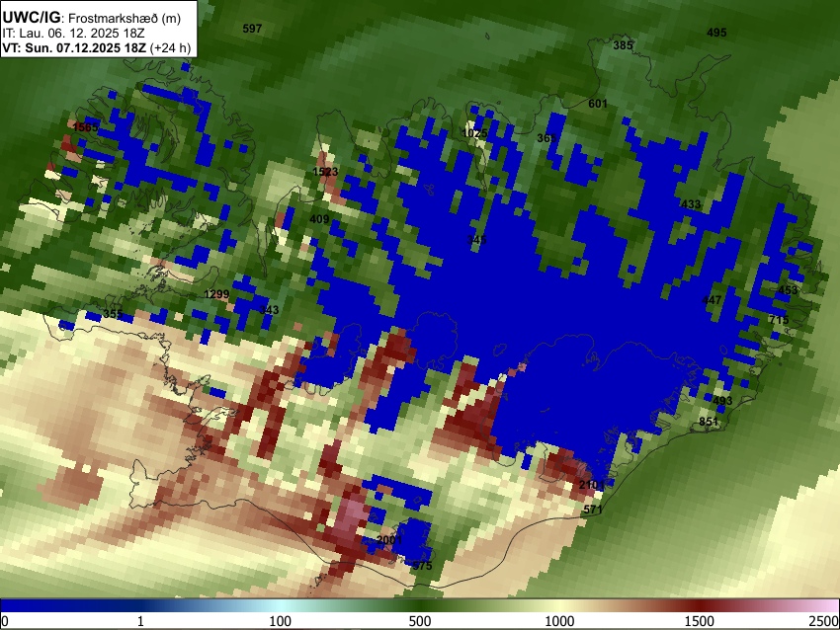Click the map value 597

tap(252, 29)
